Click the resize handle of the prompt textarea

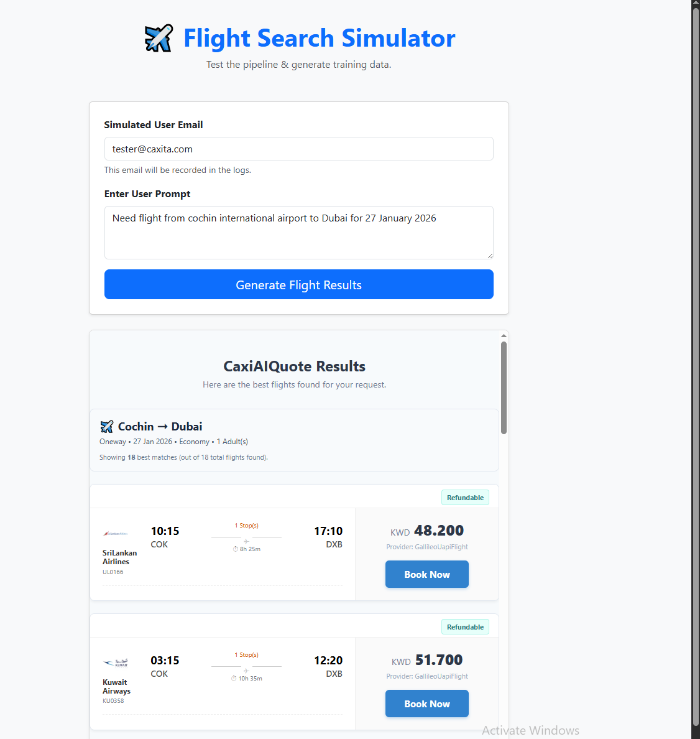point(490,255)
